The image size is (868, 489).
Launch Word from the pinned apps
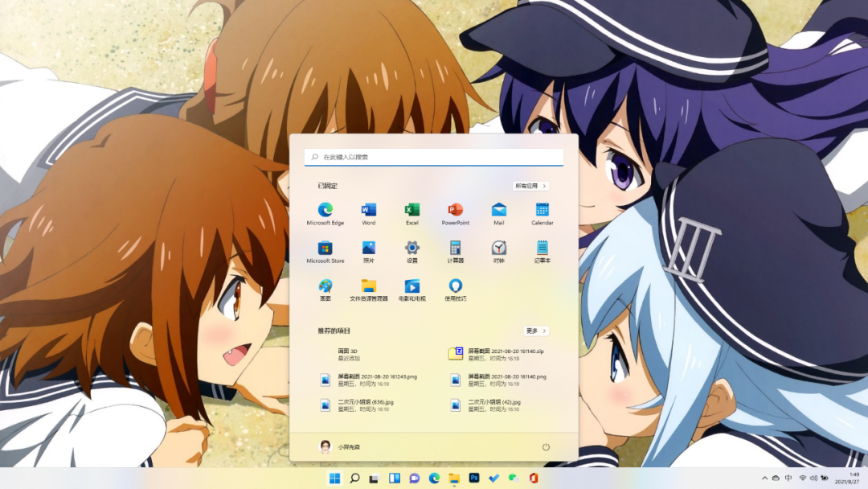369,211
